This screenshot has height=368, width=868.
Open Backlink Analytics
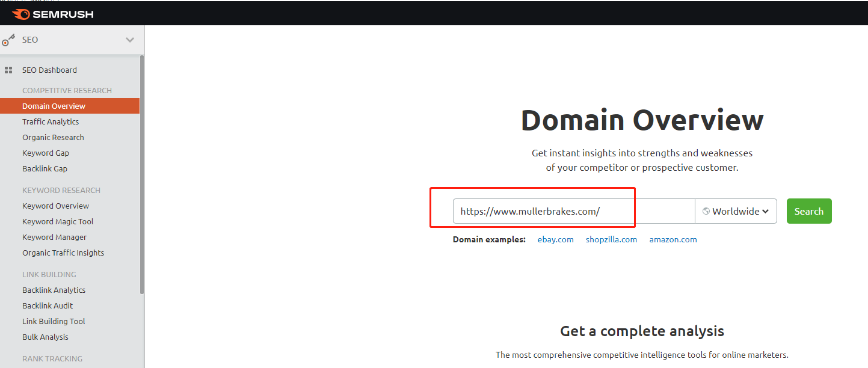54,290
